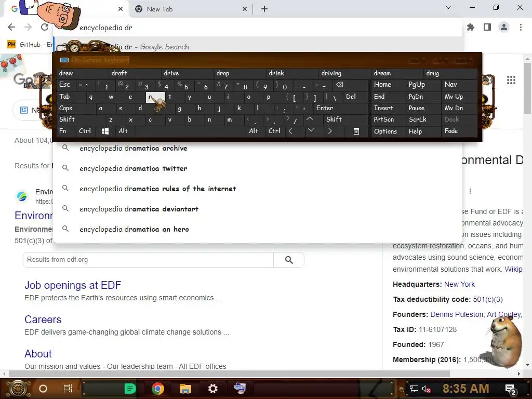532x399 pixels.
Task: Open the Dennis Puleston founder link
Action: (456, 314)
